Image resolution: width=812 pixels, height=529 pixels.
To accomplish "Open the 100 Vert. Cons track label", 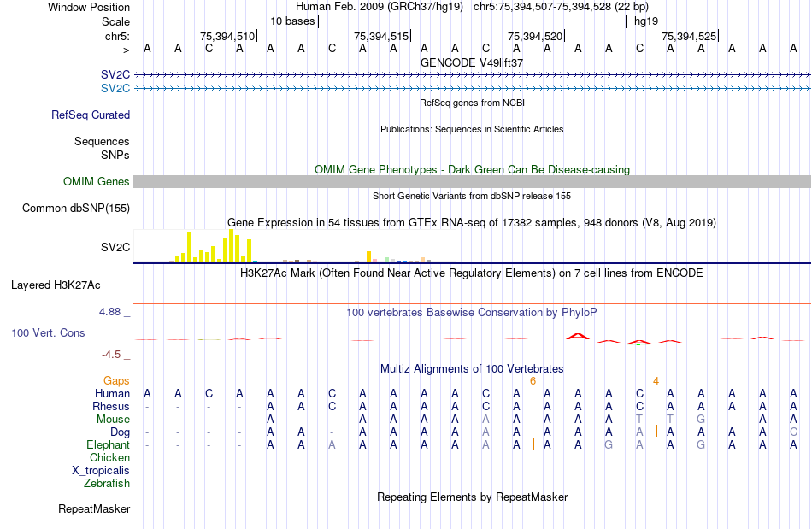I will [48, 332].
